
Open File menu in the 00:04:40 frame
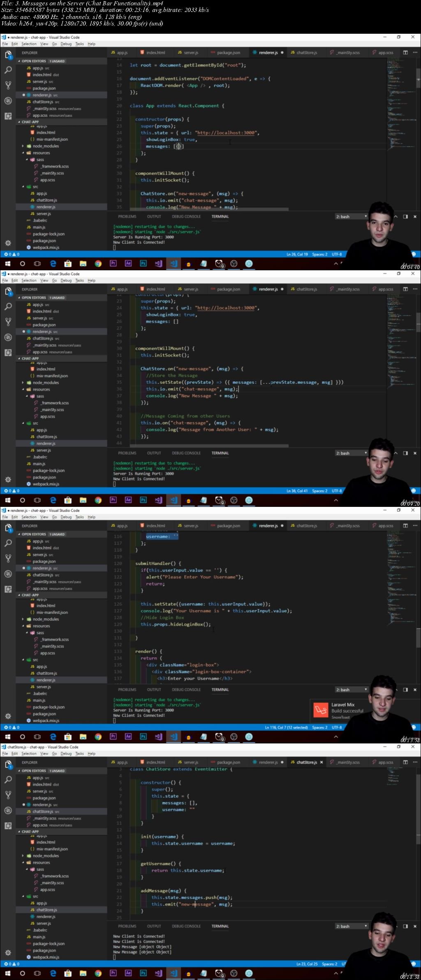tap(5, 44)
